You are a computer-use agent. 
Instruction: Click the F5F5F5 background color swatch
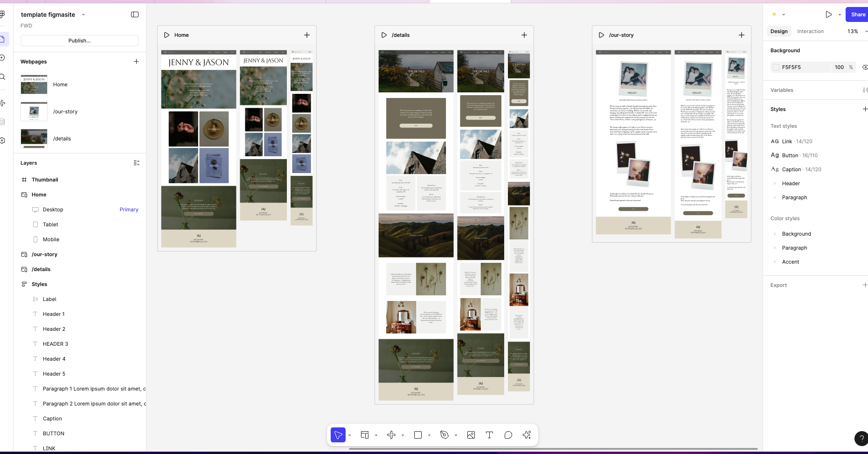776,67
